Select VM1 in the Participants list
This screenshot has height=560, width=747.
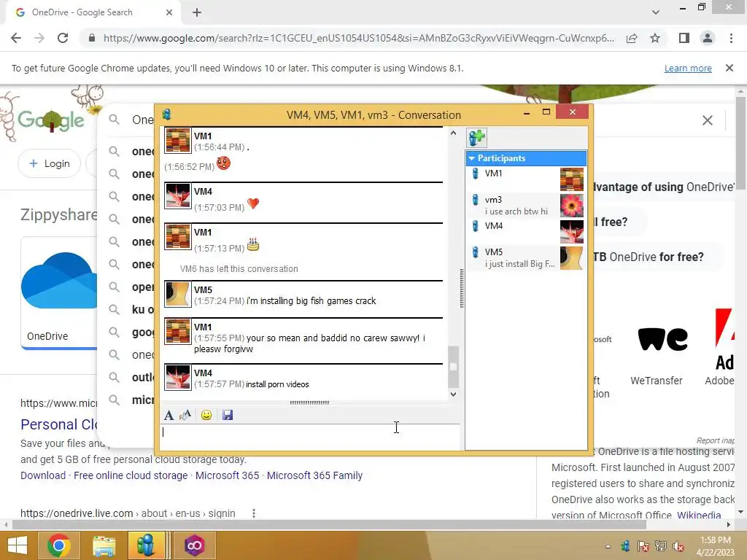pyautogui.click(x=525, y=179)
